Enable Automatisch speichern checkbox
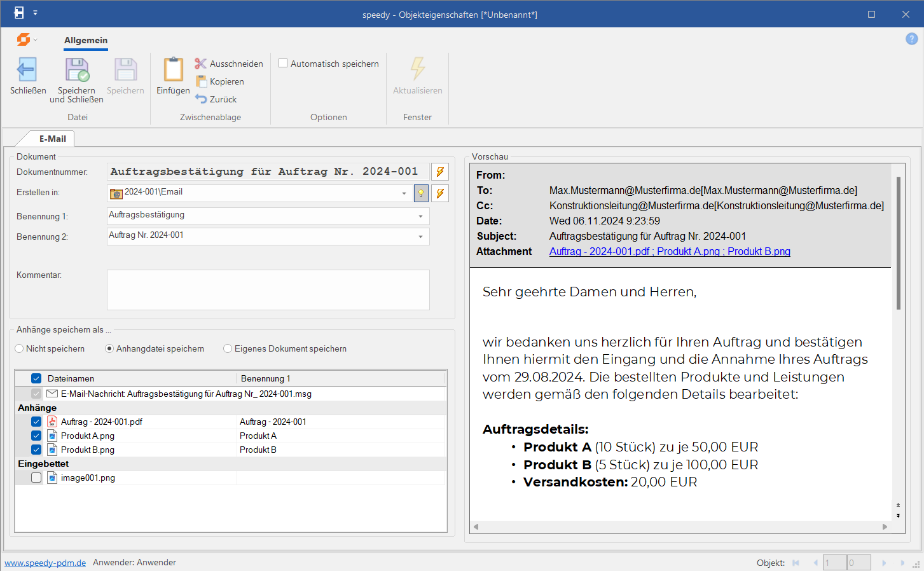The height and width of the screenshot is (571, 924). pos(283,64)
